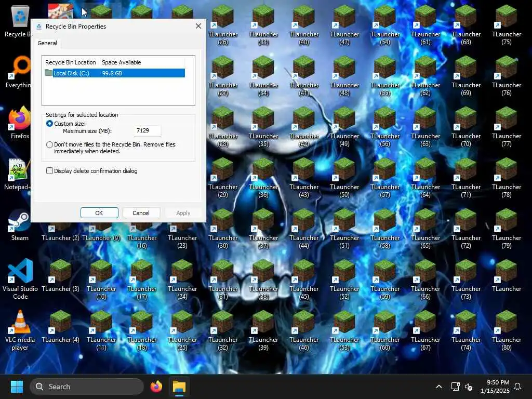
Task: Select TLauncher (18) desktop icon
Action: pyautogui.click(x=142, y=330)
